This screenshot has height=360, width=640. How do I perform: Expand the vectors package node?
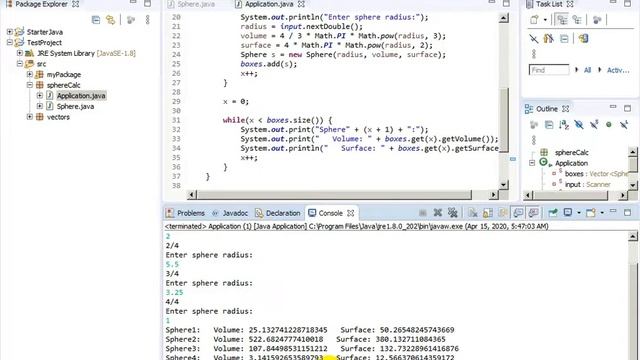pos(30,116)
